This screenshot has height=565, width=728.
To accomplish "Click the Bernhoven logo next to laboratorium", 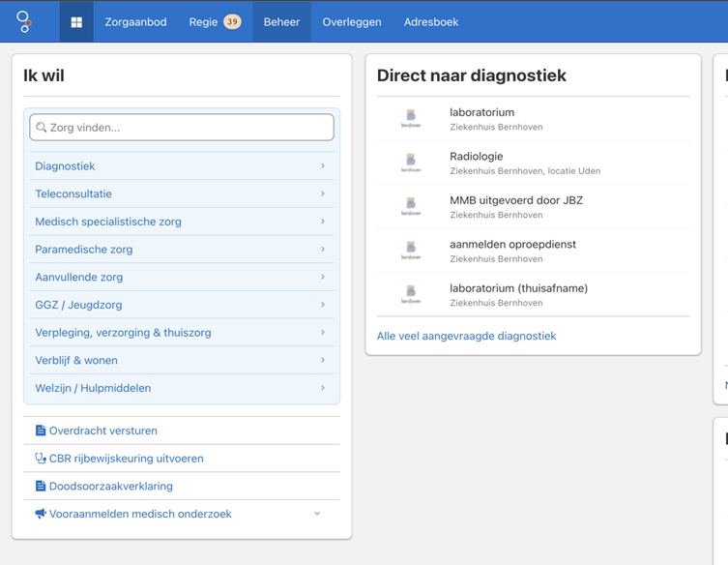I will point(411,119).
